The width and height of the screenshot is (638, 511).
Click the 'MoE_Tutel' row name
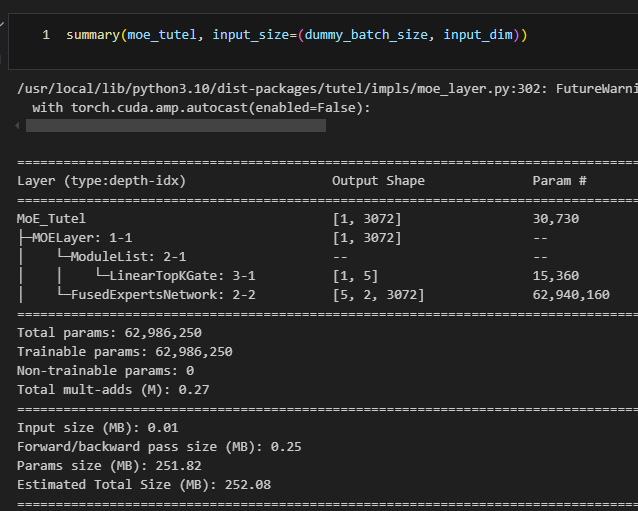point(51,219)
